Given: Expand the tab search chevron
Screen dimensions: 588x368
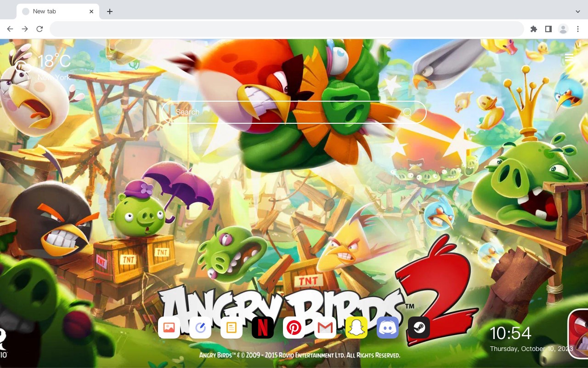Looking at the screenshot, I should click(x=577, y=11).
